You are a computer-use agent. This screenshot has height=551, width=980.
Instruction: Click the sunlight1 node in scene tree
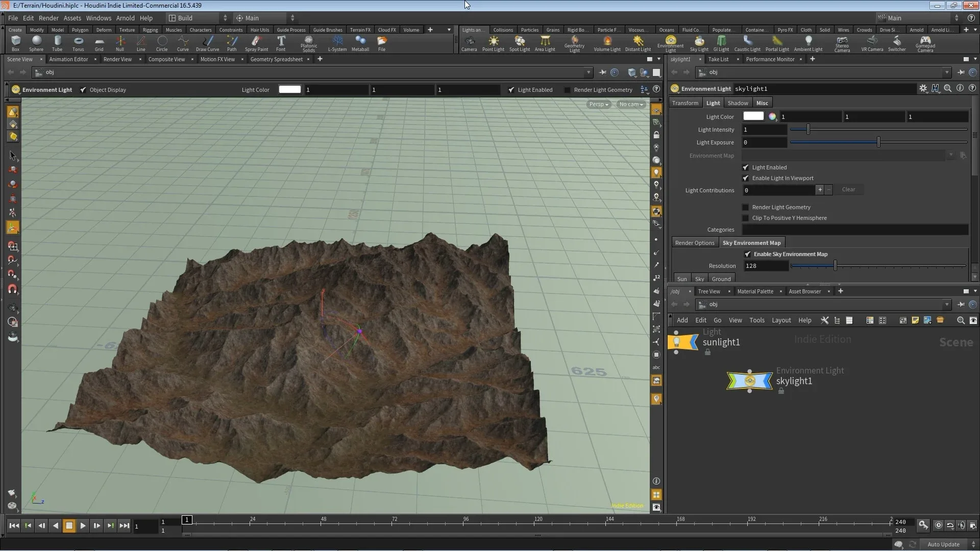pyautogui.click(x=721, y=342)
